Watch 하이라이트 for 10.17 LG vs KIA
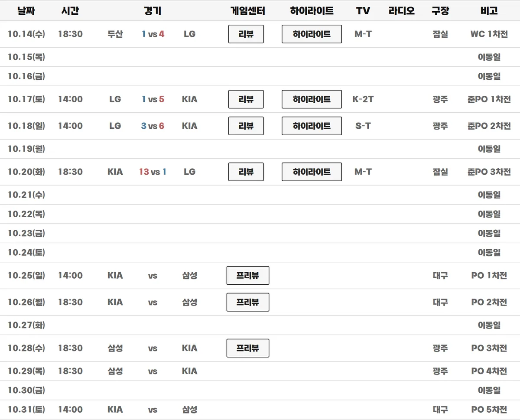The width and height of the screenshot is (520, 420). [x=312, y=99]
